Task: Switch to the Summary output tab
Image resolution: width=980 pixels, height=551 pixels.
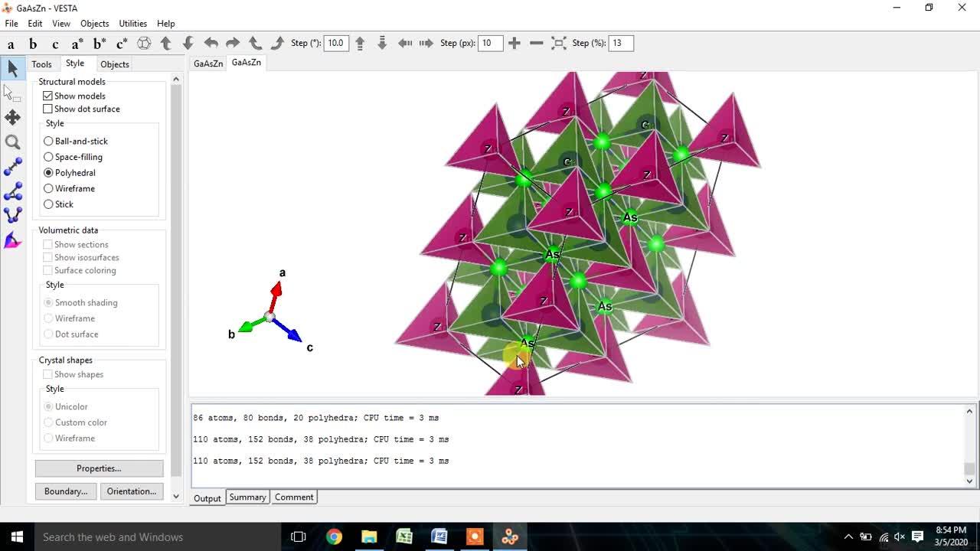Action: [247, 497]
